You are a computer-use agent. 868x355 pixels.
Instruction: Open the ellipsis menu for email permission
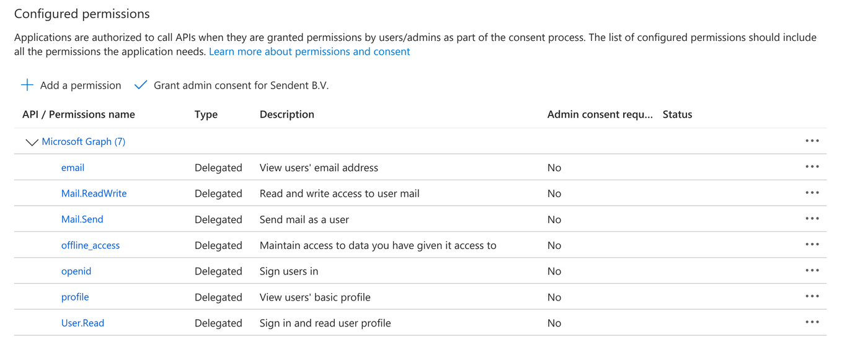point(812,167)
